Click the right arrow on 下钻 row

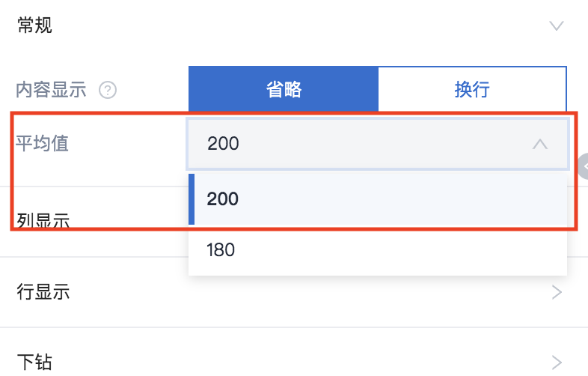pyautogui.click(x=557, y=362)
